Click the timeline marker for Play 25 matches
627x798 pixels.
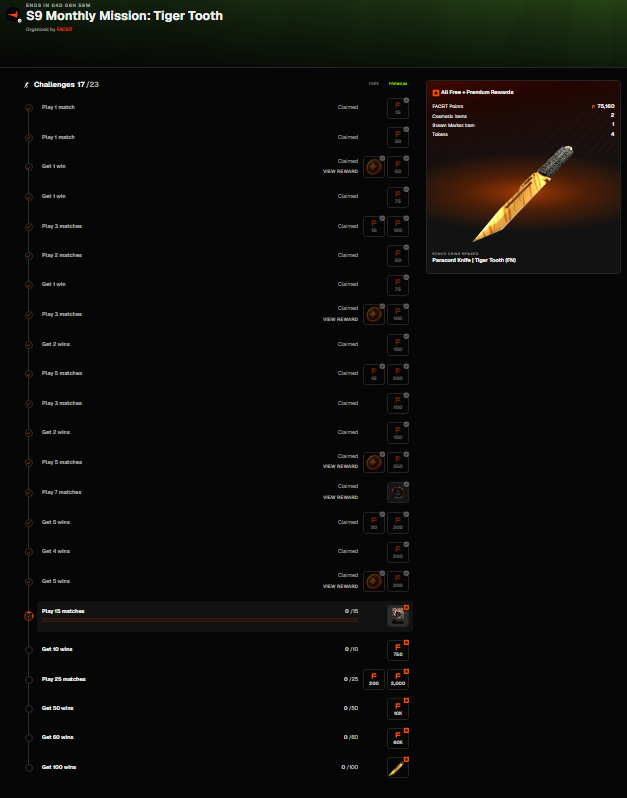29,679
